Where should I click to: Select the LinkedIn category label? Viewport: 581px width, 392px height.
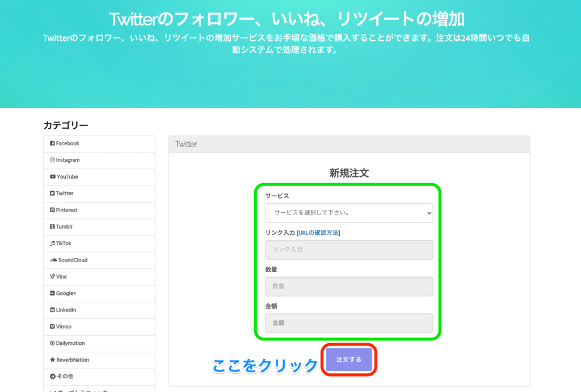click(x=66, y=310)
